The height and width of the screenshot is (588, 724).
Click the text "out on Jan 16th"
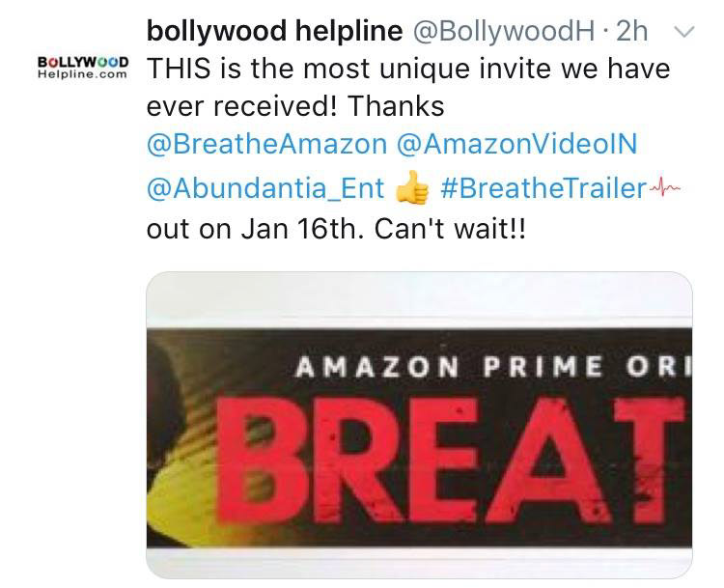(251, 230)
